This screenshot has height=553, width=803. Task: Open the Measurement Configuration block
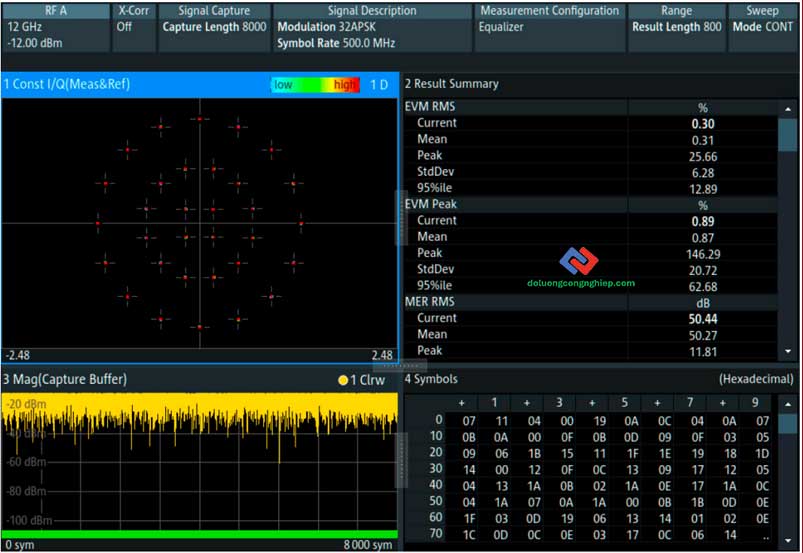(550, 27)
